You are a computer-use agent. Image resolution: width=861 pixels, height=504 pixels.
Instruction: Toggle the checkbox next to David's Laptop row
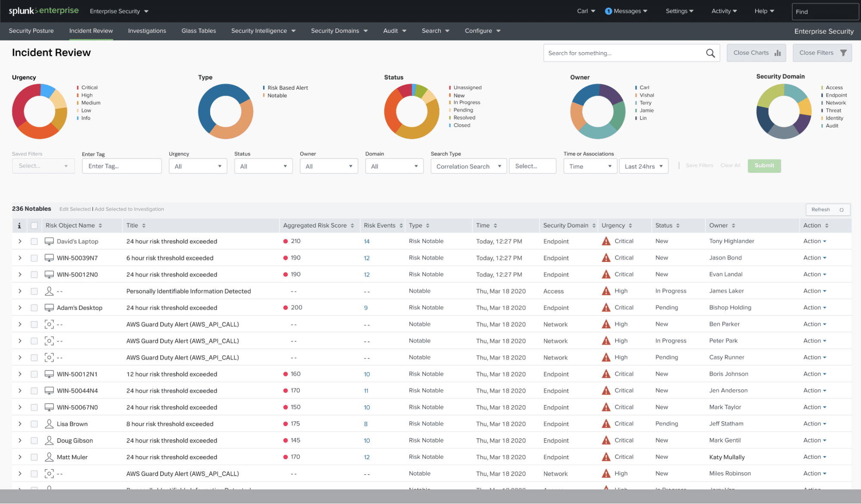click(x=33, y=241)
